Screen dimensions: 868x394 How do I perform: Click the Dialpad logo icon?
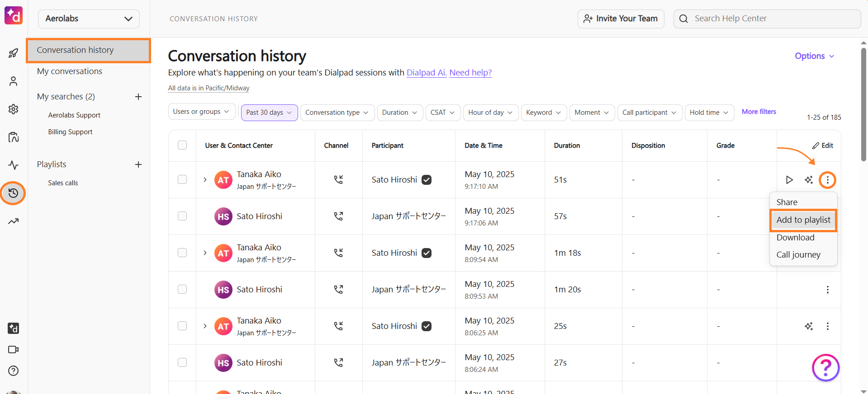tap(14, 15)
